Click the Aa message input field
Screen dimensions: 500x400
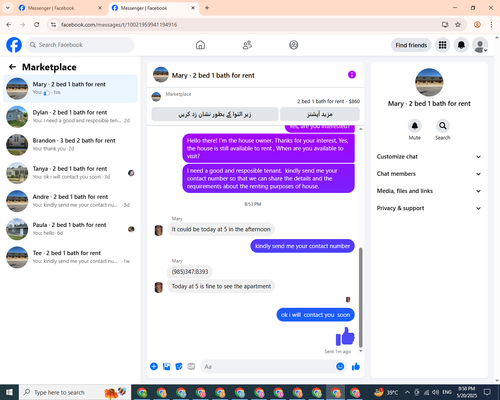click(x=268, y=367)
